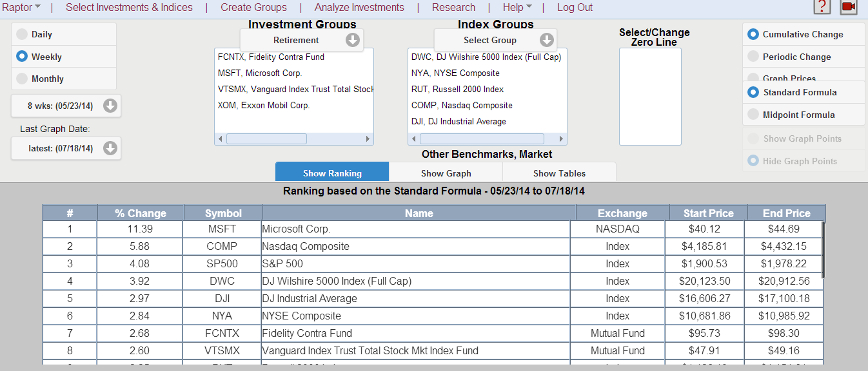
Task: Click the ranking table vertical scrollbar
Action: coord(823,250)
